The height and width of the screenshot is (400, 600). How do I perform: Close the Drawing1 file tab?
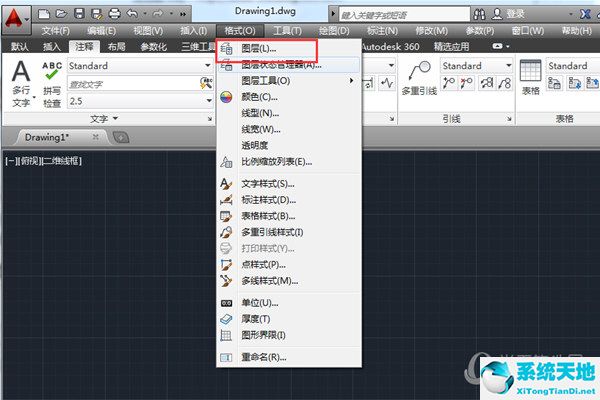point(96,137)
